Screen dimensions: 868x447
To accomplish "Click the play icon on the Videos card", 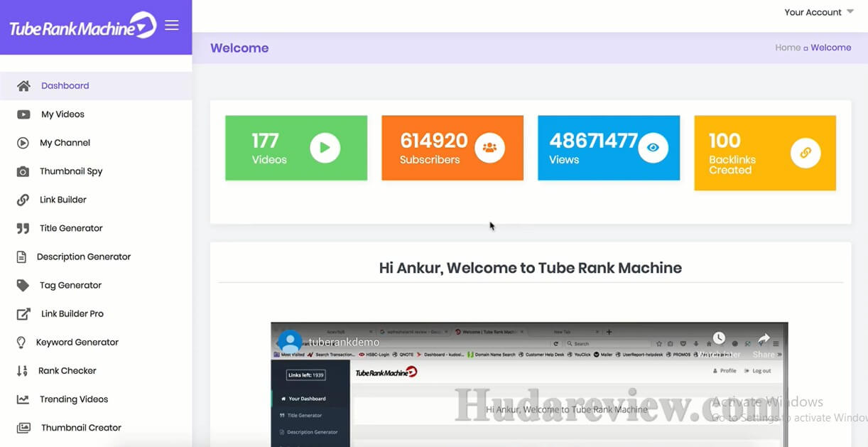I will [325, 148].
